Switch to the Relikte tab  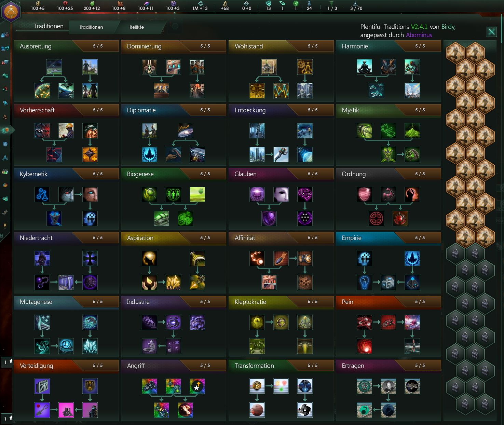point(136,27)
